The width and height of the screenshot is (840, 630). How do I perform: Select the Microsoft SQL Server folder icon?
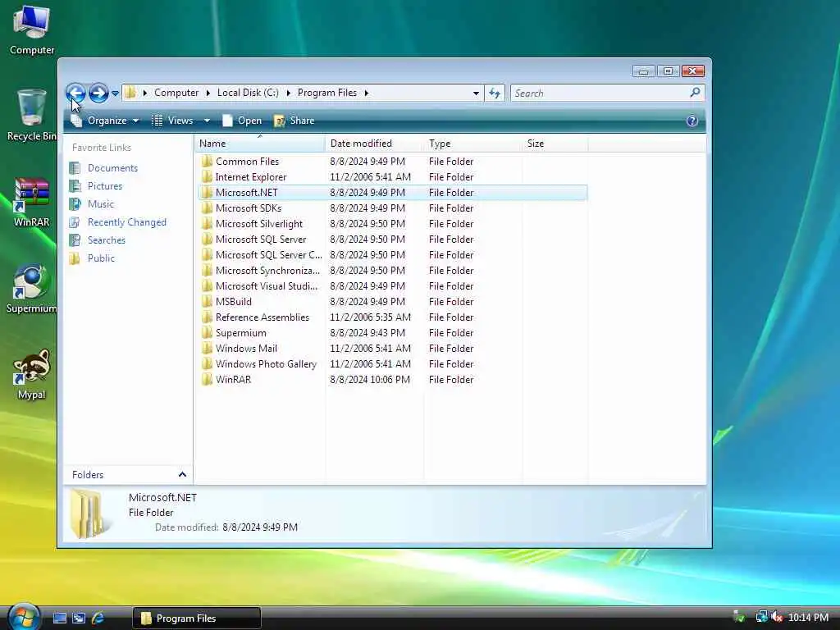tap(208, 239)
